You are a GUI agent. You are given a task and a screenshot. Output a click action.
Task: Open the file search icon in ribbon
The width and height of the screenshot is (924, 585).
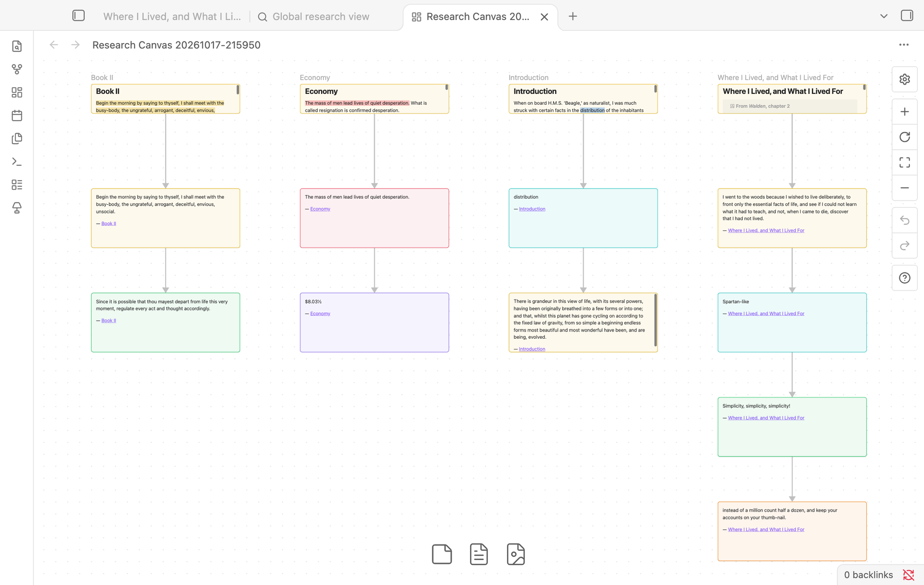17,46
